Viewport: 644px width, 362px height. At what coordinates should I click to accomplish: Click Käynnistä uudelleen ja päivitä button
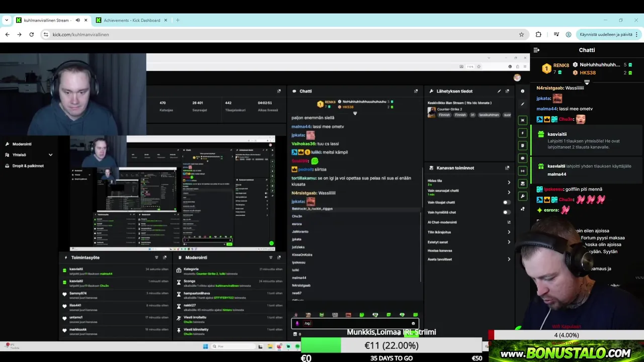(x=609, y=34)
